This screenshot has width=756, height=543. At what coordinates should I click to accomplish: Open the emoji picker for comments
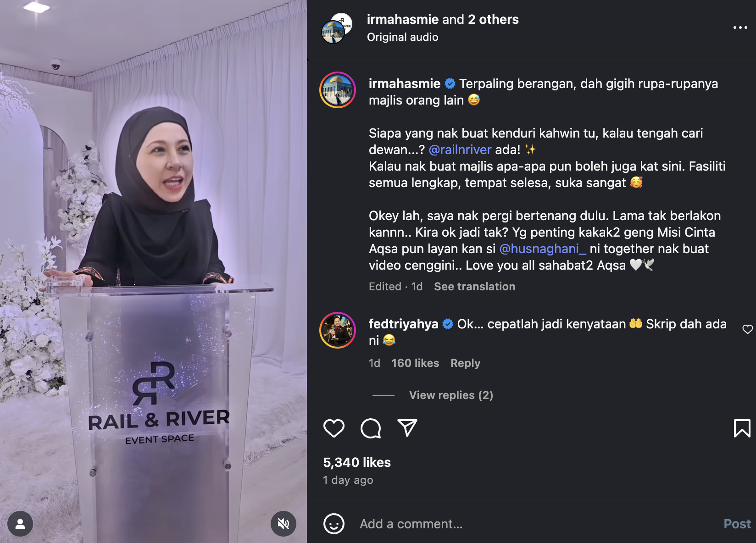[x=334, y=524]
